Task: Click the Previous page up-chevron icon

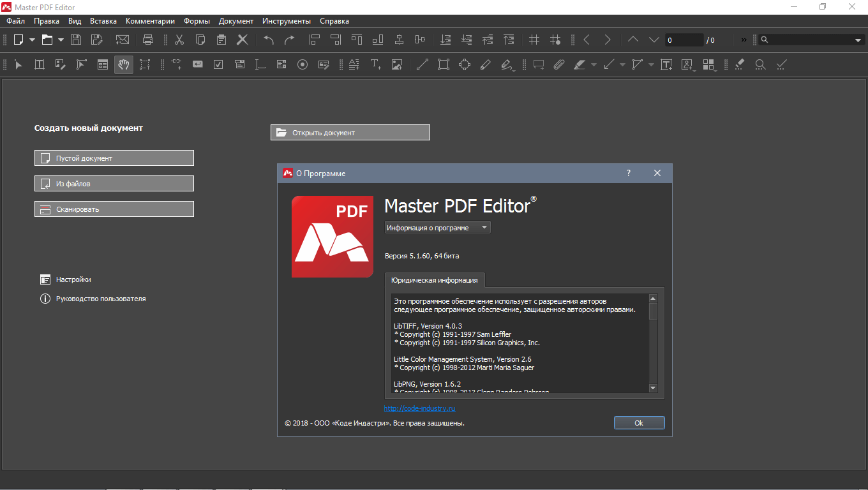Action: (633, 40)
